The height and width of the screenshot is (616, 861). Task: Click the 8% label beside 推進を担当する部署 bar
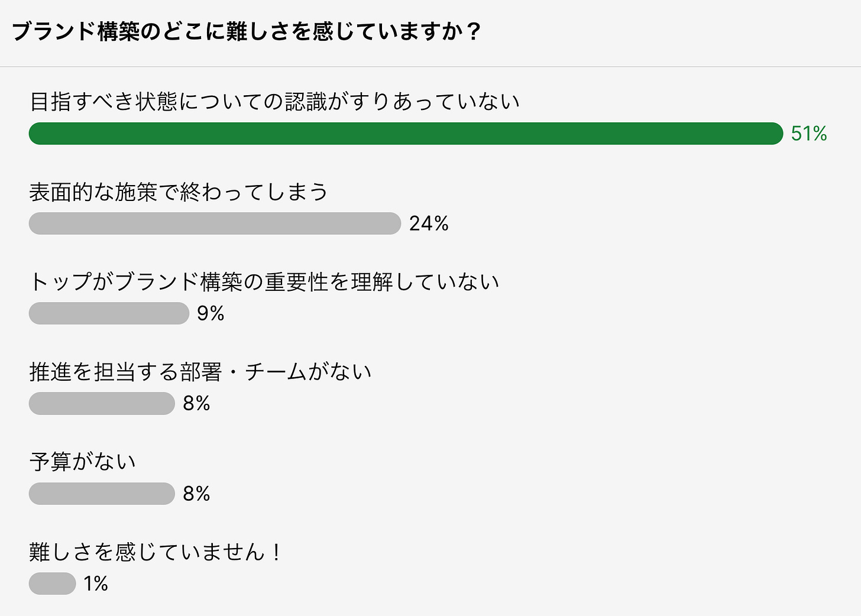(196, 403)
